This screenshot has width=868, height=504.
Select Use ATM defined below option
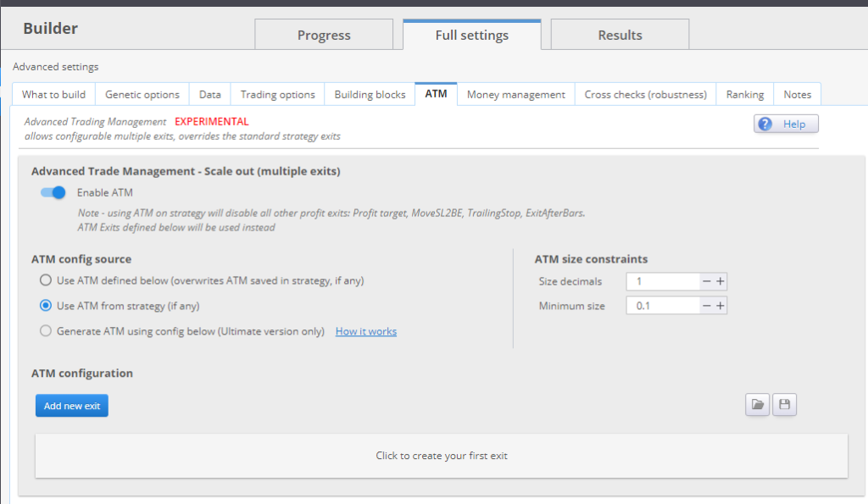click(x=46, y=280)
